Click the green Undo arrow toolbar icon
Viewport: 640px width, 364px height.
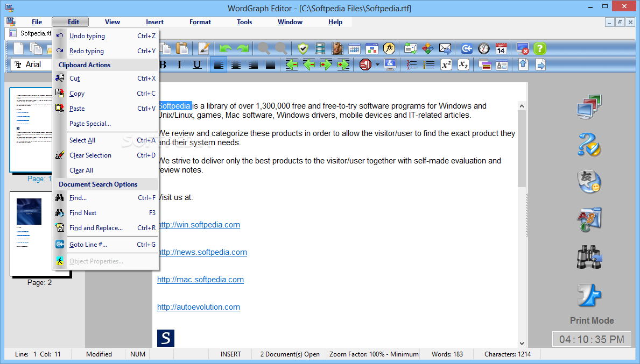226,48
